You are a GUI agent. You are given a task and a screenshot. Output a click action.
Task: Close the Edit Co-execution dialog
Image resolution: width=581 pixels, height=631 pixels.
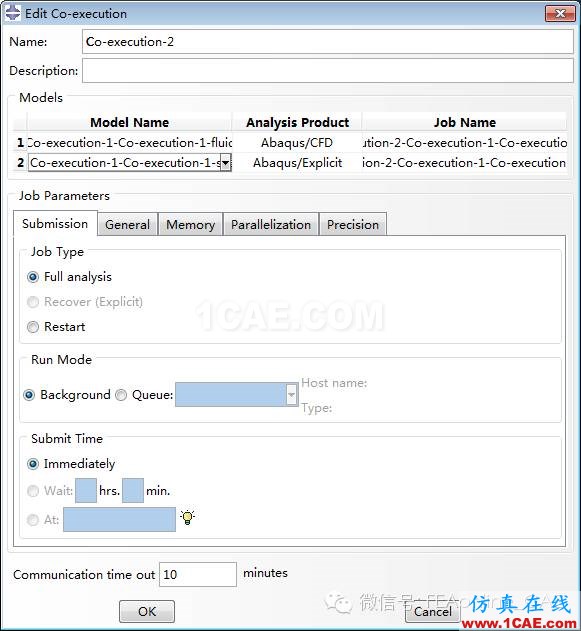(560, 13)
